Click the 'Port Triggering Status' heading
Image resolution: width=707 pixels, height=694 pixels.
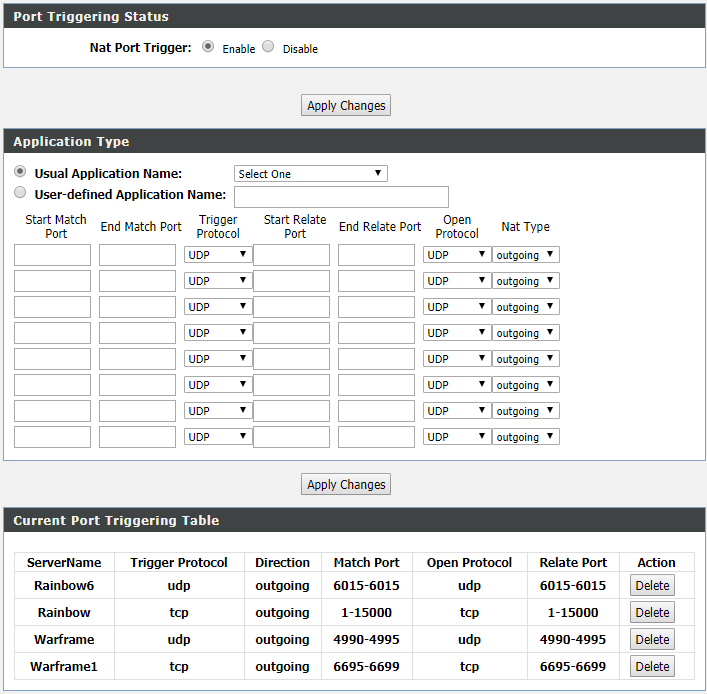(91, 16)
